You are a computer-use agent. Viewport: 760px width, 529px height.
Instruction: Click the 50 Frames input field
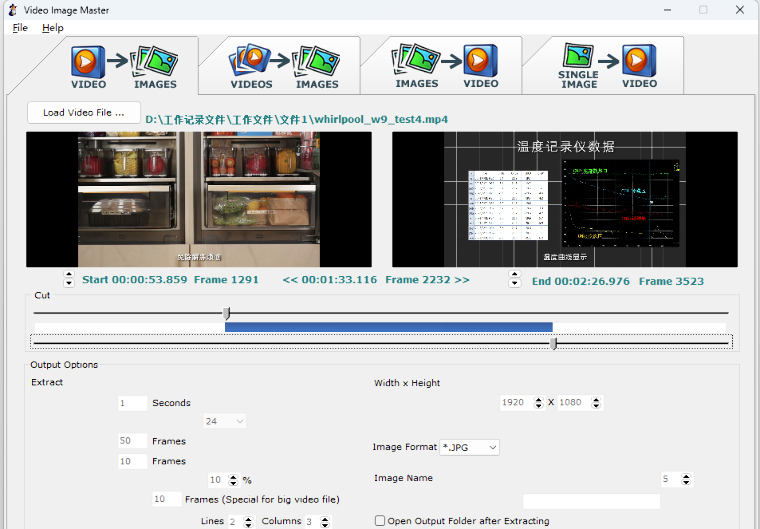(132, 441)
